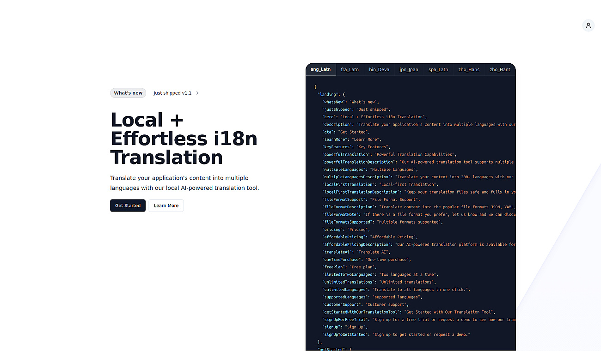Open the hin_Deva tab

tap(379, 70)
